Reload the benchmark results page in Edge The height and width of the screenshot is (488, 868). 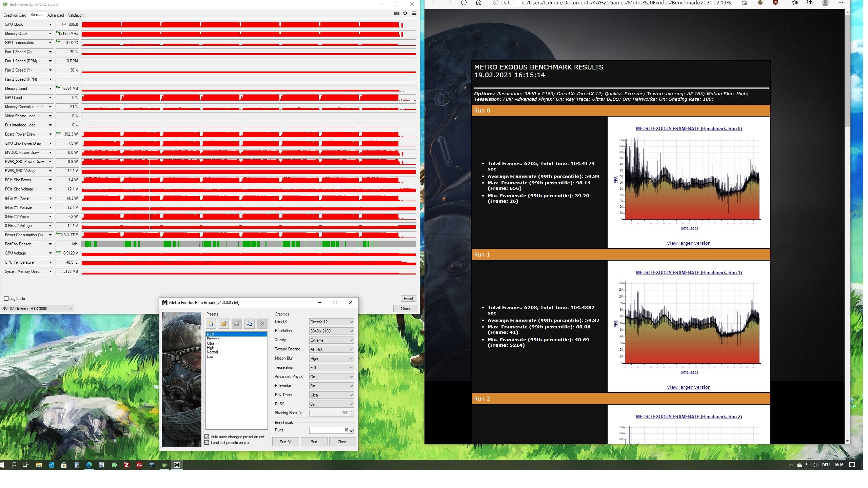click(x=463, y=3)
